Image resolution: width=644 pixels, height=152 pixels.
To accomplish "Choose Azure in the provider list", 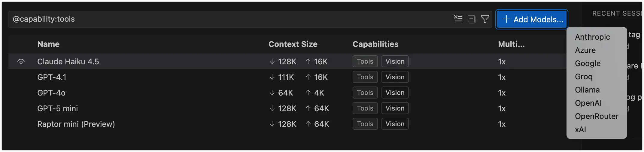I will [585, 50].
